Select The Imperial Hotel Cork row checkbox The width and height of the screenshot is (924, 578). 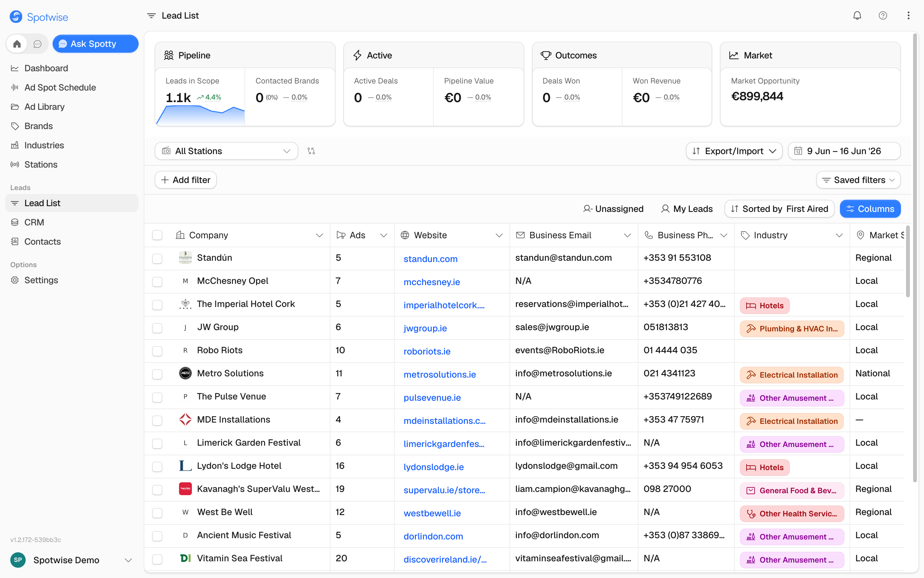[x=157, y=305]
